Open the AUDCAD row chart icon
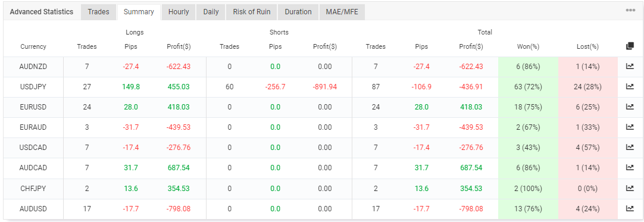Image resolution: width=644 pixels, height=222 pixels. 630,167
